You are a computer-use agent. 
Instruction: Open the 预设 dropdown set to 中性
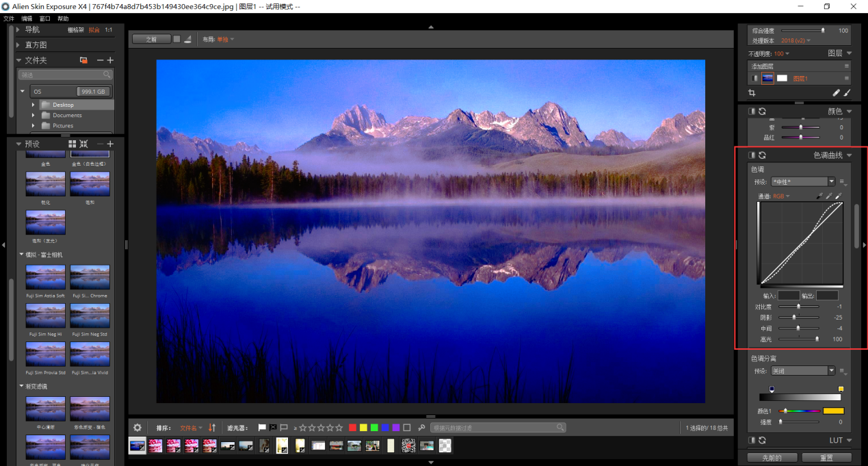(x=803, y=181)
